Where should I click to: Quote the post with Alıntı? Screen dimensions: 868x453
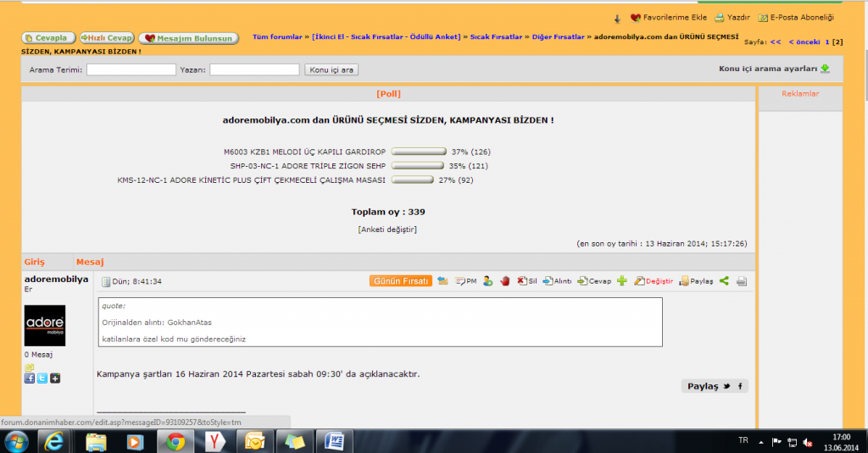coord(557,281)
